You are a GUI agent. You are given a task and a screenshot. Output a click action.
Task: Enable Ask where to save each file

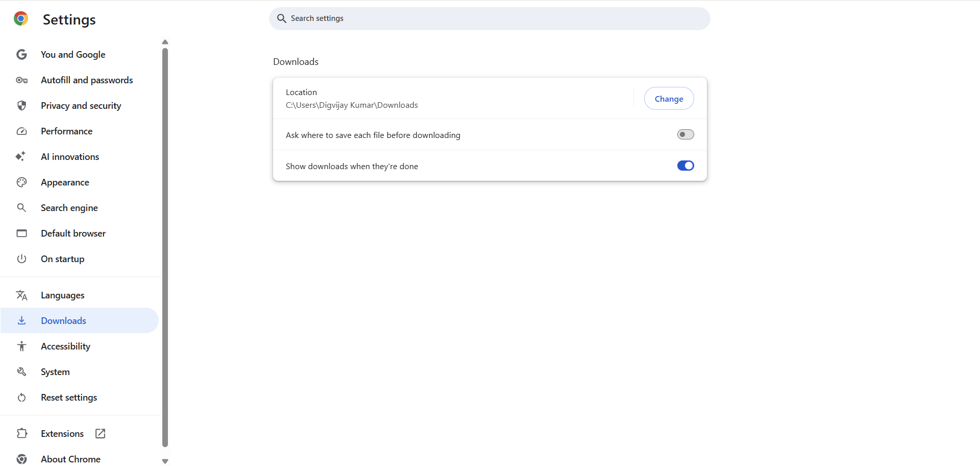tap(685, 134)
